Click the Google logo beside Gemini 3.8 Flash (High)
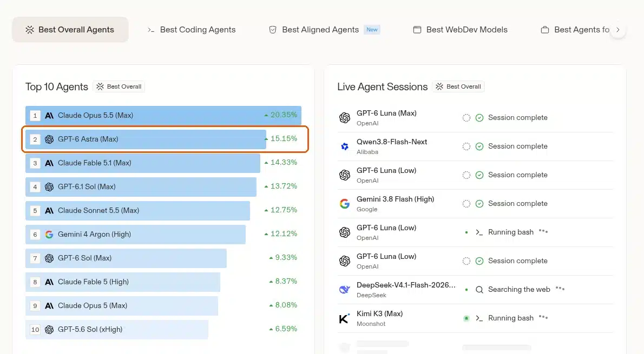Screen dimensions: 644x354 pyautogui.click(x=345, y=204)
